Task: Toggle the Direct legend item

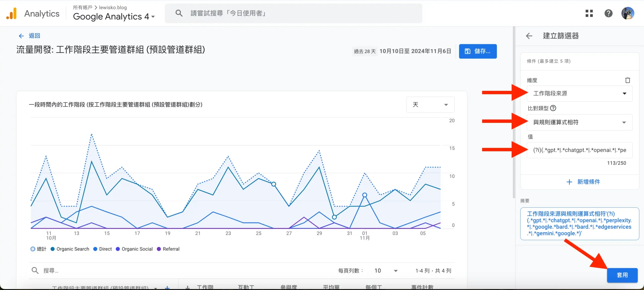Action: click(103, 249)
